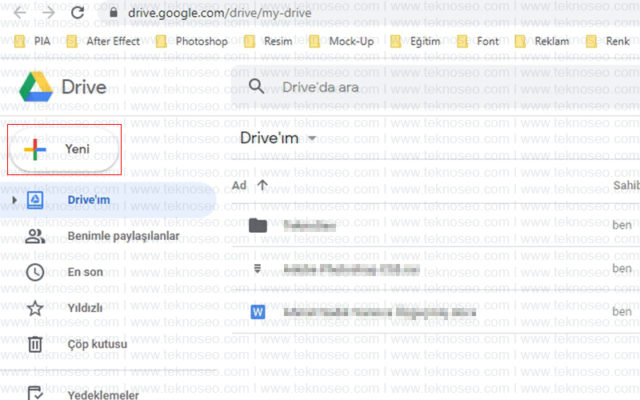Click the Ad column header
Screen dimensions: 640x400
(x=239, y=185)
